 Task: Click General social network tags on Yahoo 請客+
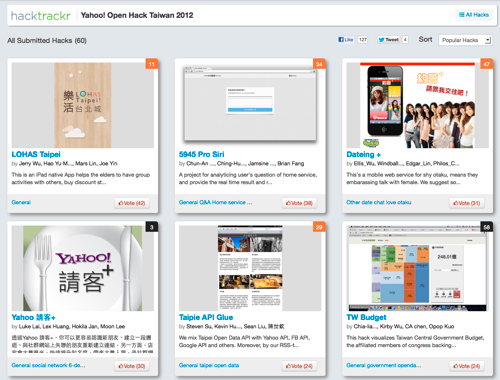(x=48, y=365)
